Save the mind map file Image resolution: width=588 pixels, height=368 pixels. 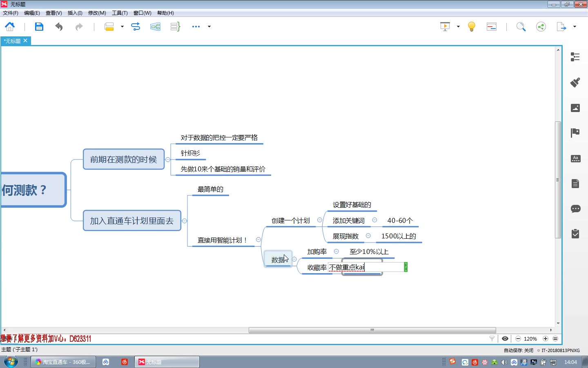coord(39,27)
